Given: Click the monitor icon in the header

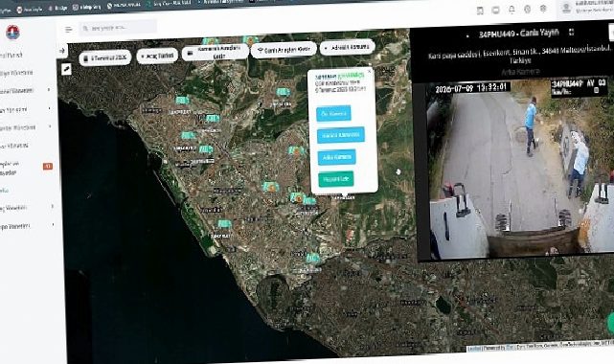Looking at the screenshot, I should (x=496, y=11).
